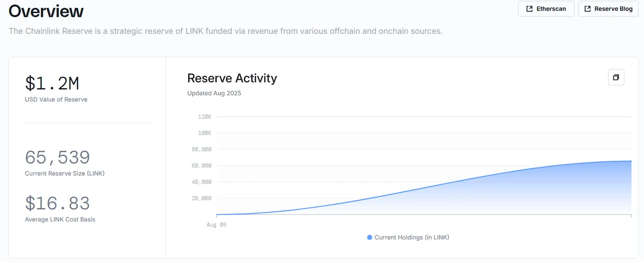Image resolution: width=644 pixels, height=262 pixels.
Task: Click the 120K y-axis label
Action: (205, 116)
